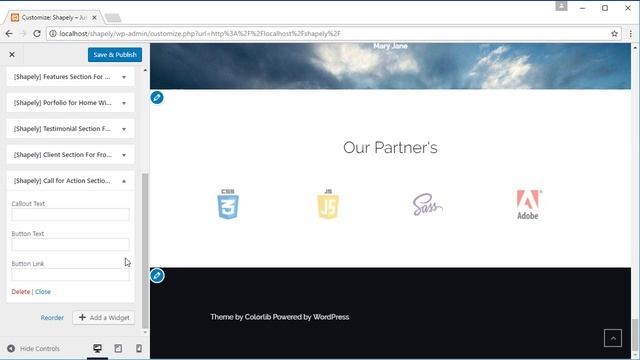
Task: Click the address bar URL
Action: click(200, 33)
